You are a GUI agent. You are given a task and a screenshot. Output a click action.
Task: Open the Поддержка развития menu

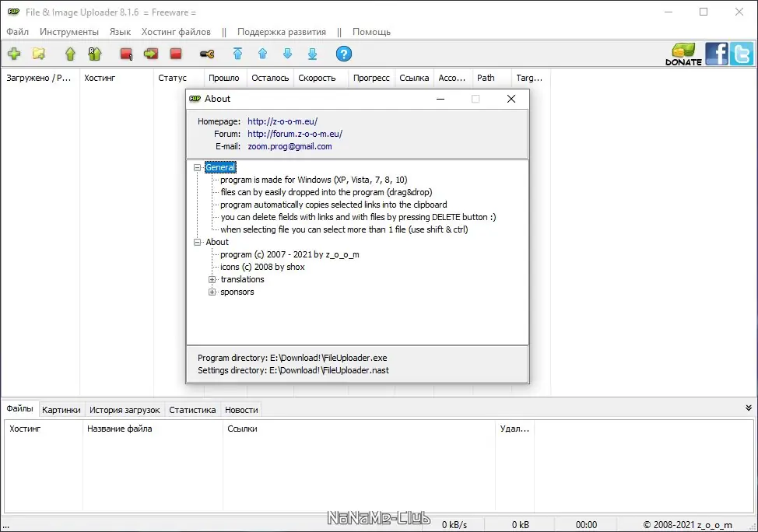click(282, 32)
